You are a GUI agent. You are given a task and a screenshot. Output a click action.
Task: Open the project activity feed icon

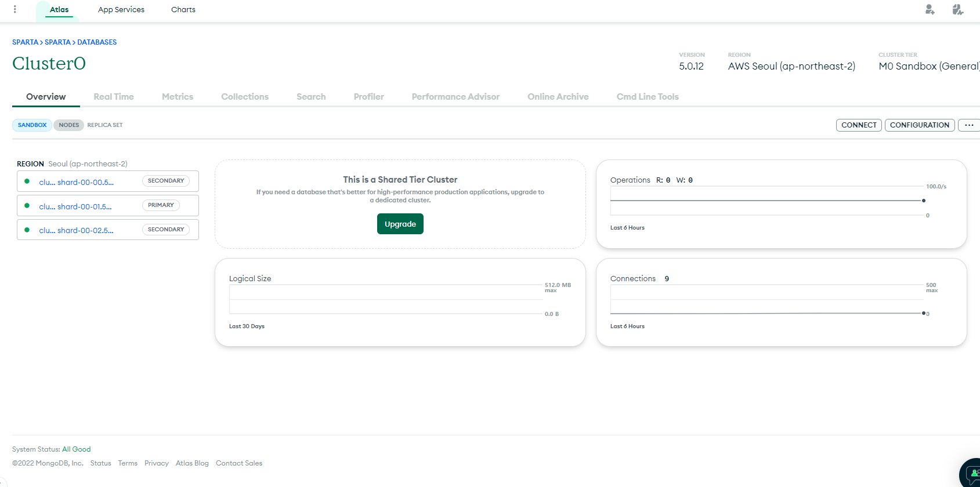point(957,10)
